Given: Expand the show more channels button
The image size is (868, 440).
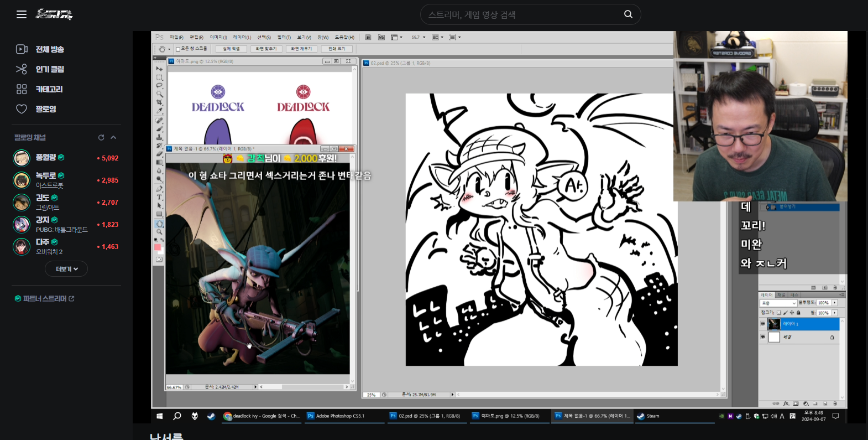Looking at the screenshot, I should 66,269.
